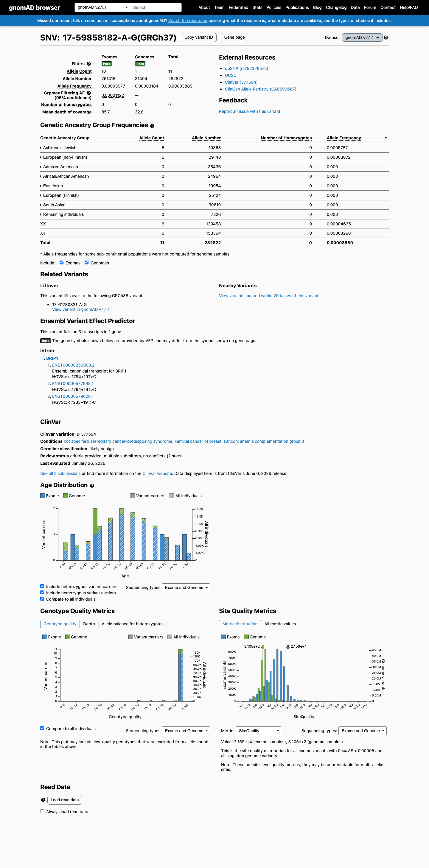Open ClinGen Allele Registry link
This screenshot has height=868, width=429.
(x=260, y=89)
